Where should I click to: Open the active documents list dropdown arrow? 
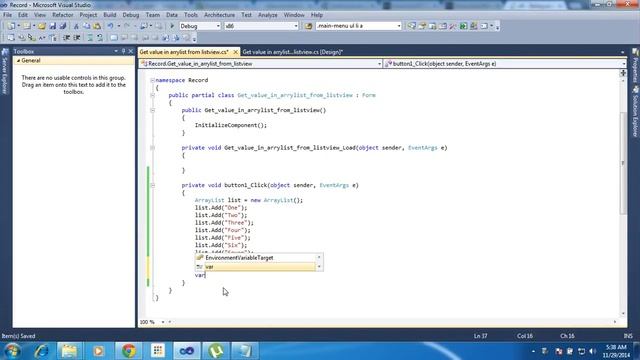coord(622,52)
